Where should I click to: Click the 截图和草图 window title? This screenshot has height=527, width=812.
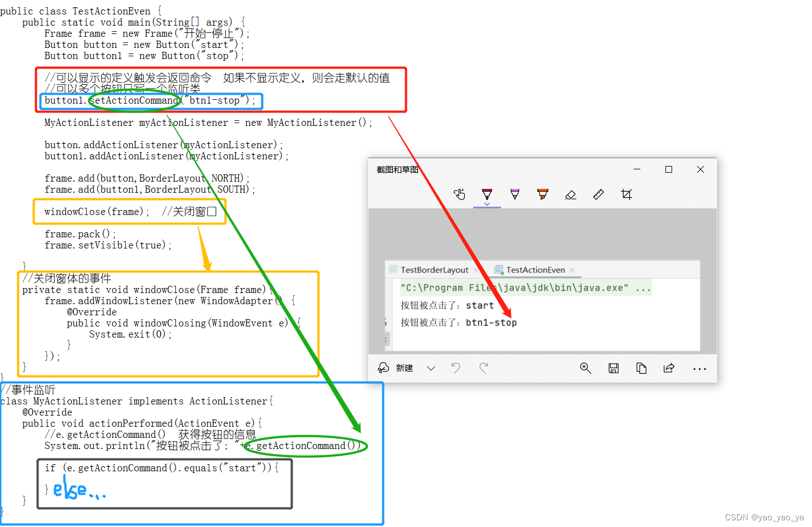pyautogui.click(x=397, y=169)
